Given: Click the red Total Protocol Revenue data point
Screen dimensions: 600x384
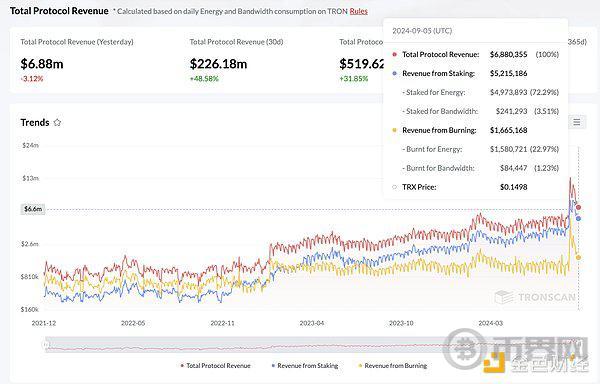Looking at the screenshot, I should click(579, 207).
